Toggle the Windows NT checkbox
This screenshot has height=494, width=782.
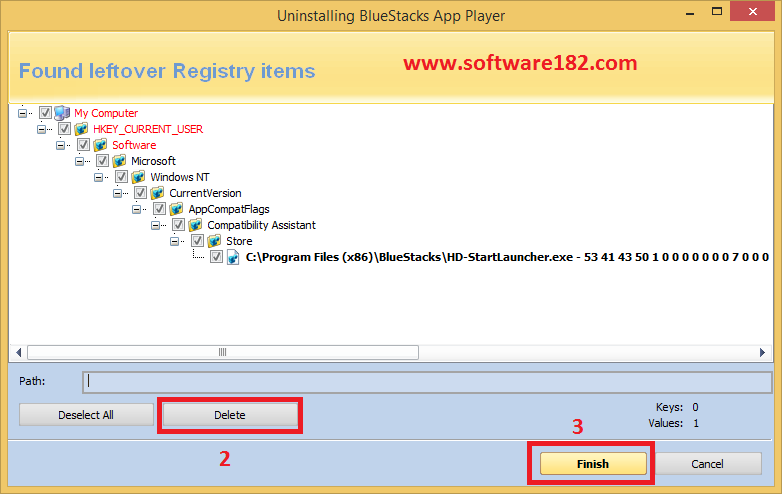[121, 176]
